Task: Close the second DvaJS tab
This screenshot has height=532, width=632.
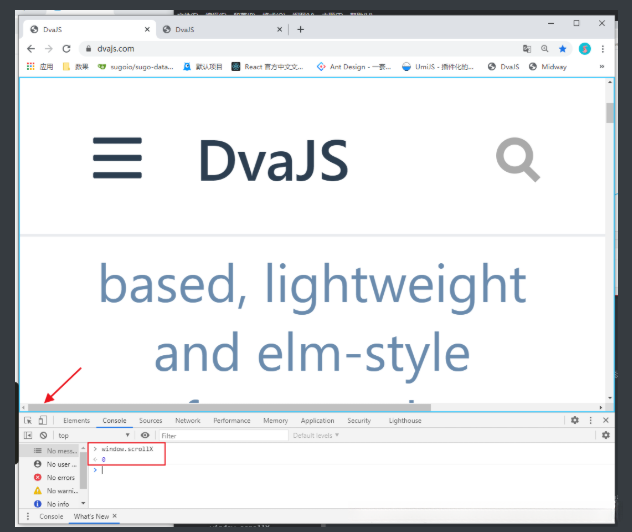Action: tap(279, 29)
